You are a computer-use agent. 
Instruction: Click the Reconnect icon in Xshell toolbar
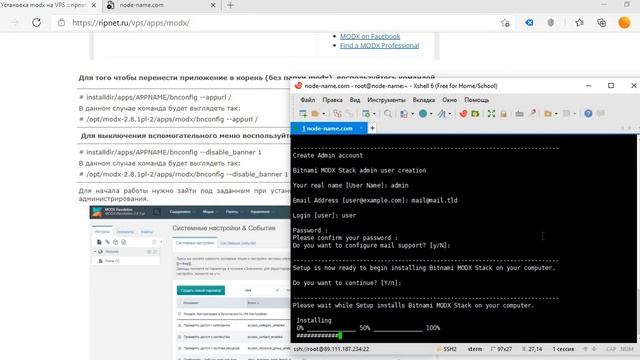[x=337, y=113]
